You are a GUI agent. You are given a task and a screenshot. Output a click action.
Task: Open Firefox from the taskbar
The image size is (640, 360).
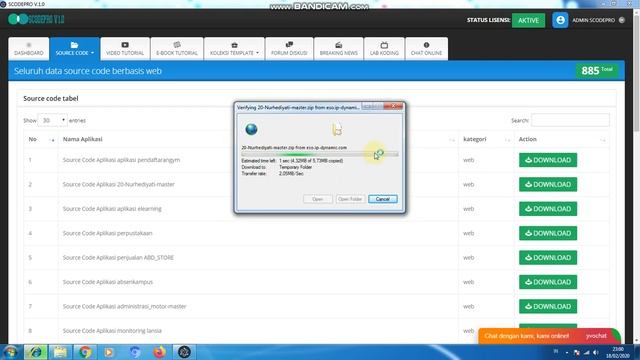[160, 352]
